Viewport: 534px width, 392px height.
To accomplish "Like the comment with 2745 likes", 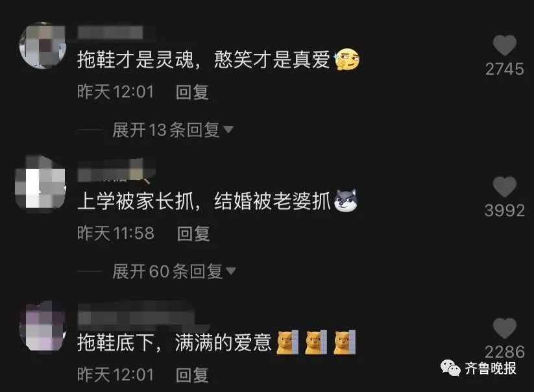I will [504, 45].
